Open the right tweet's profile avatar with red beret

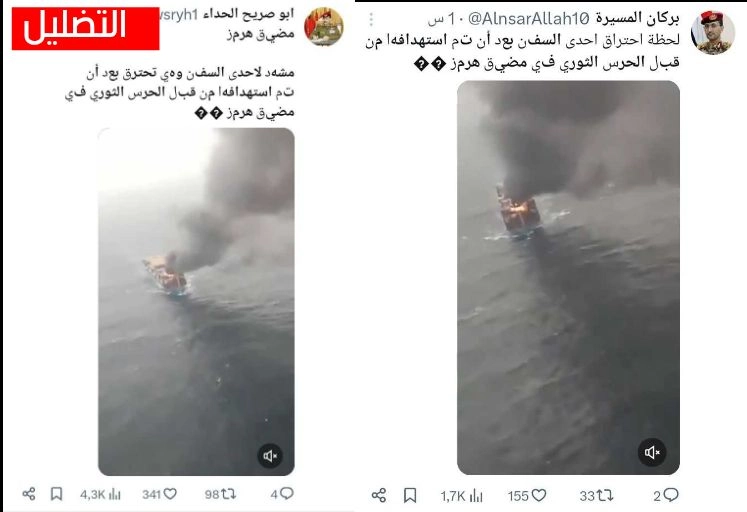pos(713,32)
